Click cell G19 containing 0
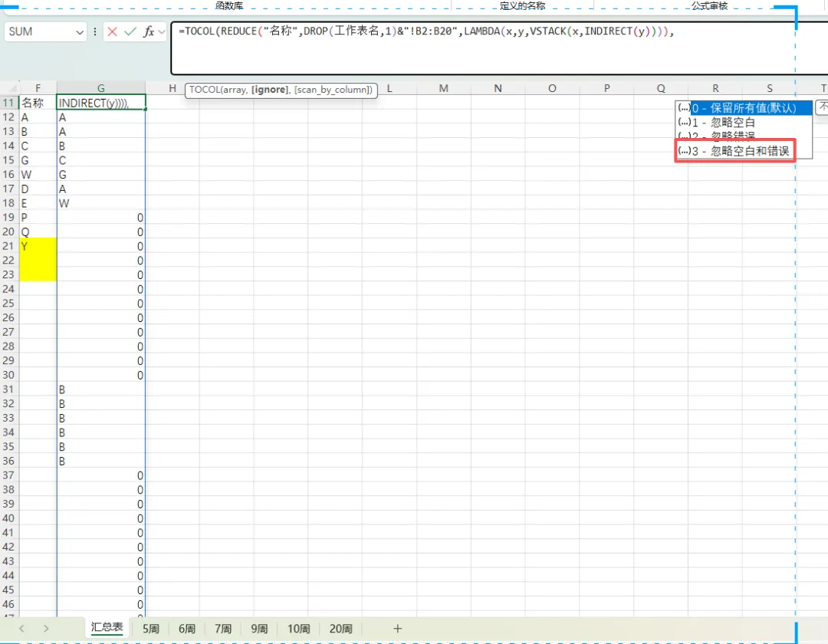This screenshot has width=828, height=644. click(101, 218)
